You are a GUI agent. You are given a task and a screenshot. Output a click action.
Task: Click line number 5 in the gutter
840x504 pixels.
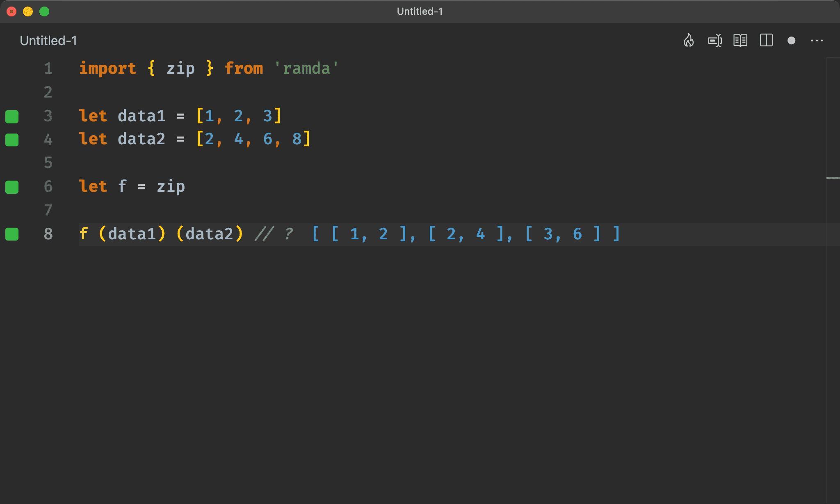(48, 163)
